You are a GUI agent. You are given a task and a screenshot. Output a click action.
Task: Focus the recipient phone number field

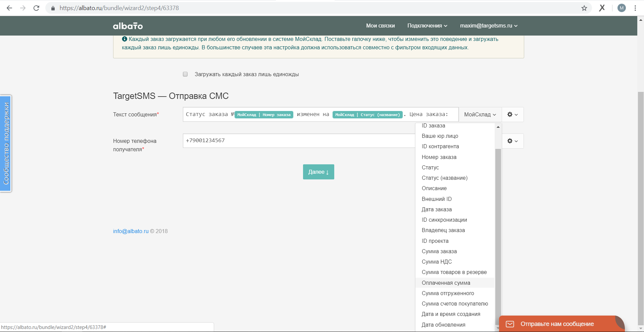pyautogui.click(x=299, y=141)
